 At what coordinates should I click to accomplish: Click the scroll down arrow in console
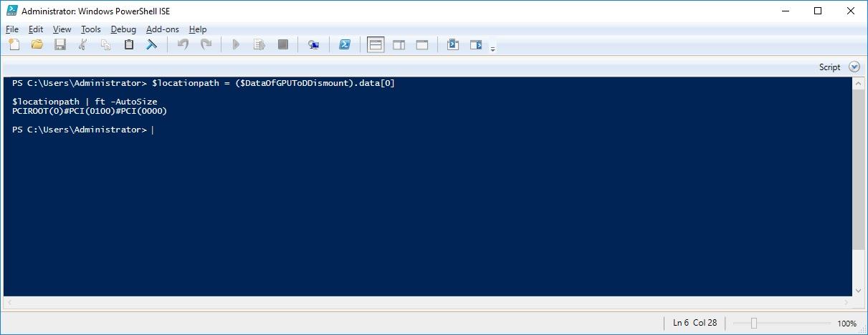click(x=859, y=291)
